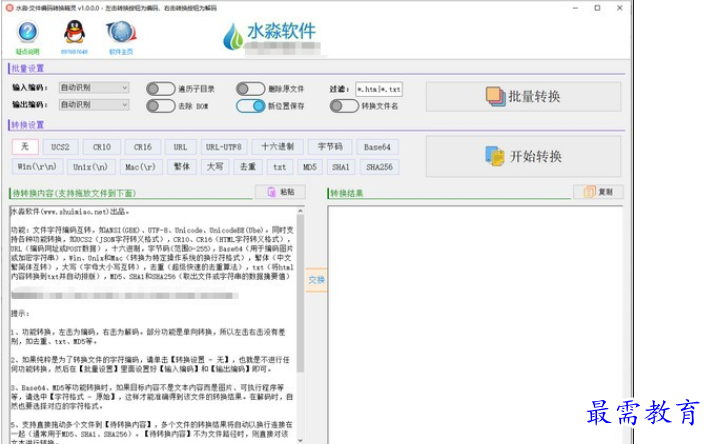Select the 十六进制 conversion option

click(277, 147)
